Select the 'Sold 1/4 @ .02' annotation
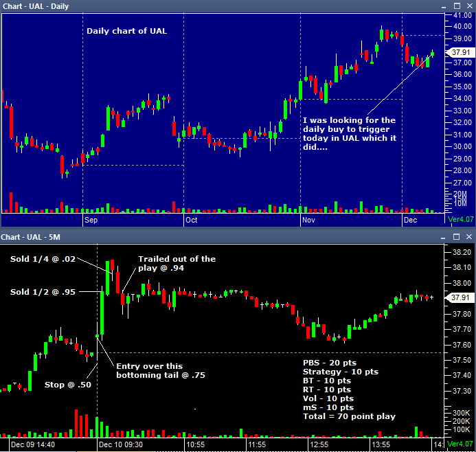 pos(43,259)
